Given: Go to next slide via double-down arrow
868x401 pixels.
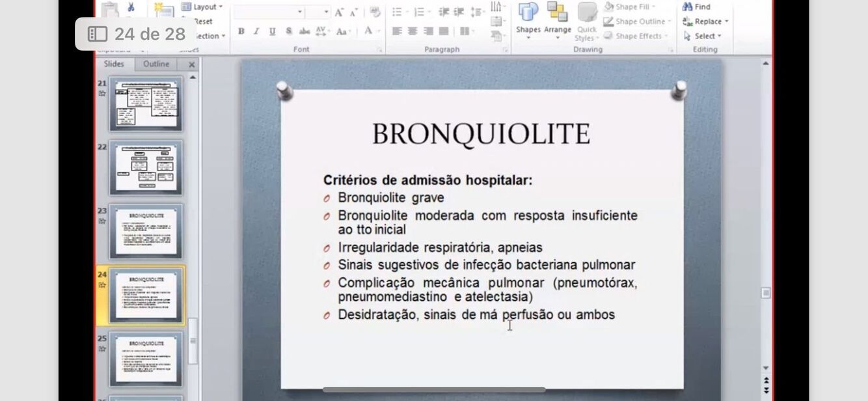Looking at the screenshot, I should (766, 390).
